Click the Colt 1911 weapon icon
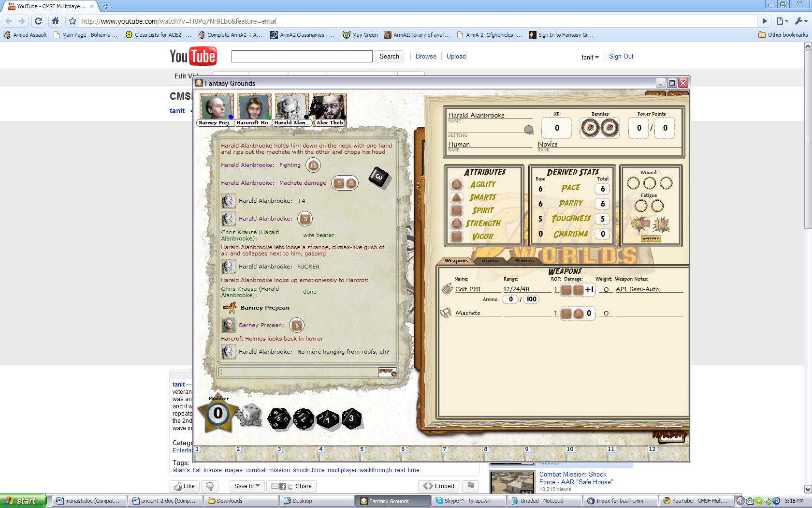 click(x=447, y=289)
